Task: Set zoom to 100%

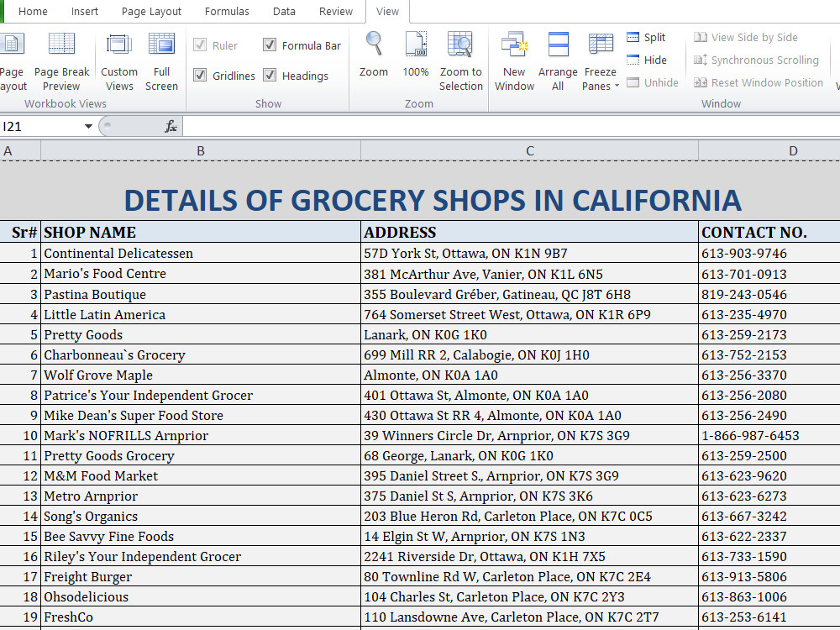Action: pos(416,55)
